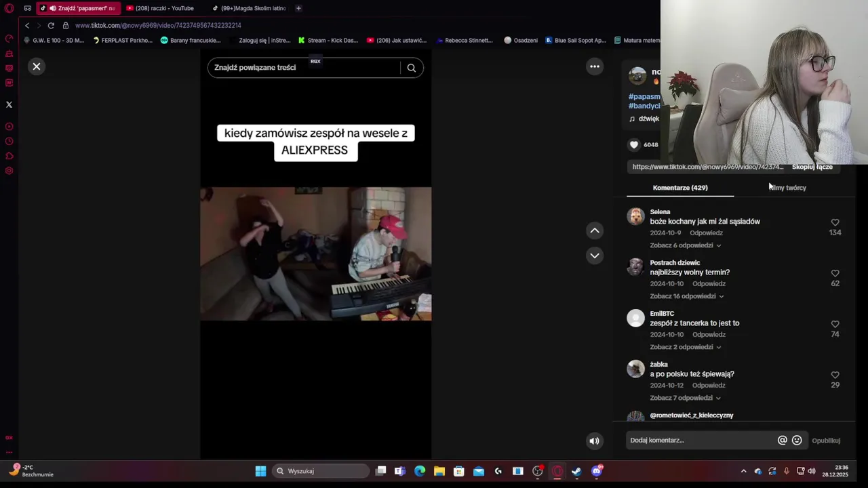Open the player icon in Opera sidebar
This screenshot has width=868, height=488.
(9, 127)
